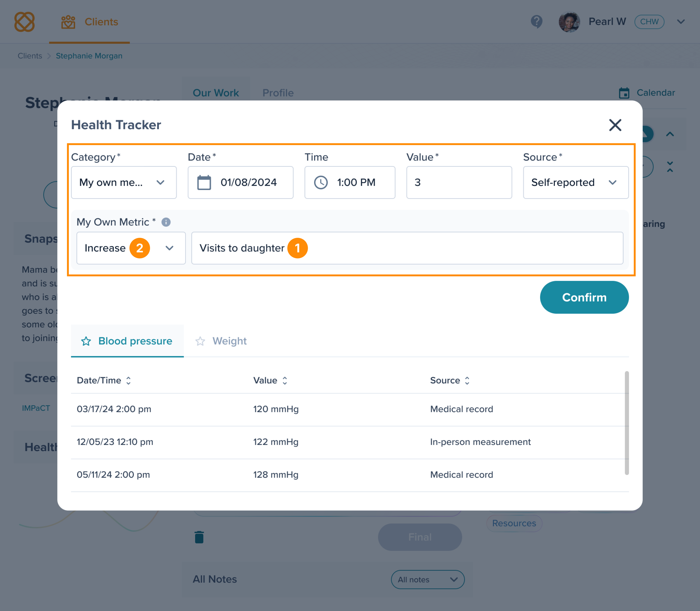Click the date picker calendar icon

pyautogui.click(x=204, y=182)
